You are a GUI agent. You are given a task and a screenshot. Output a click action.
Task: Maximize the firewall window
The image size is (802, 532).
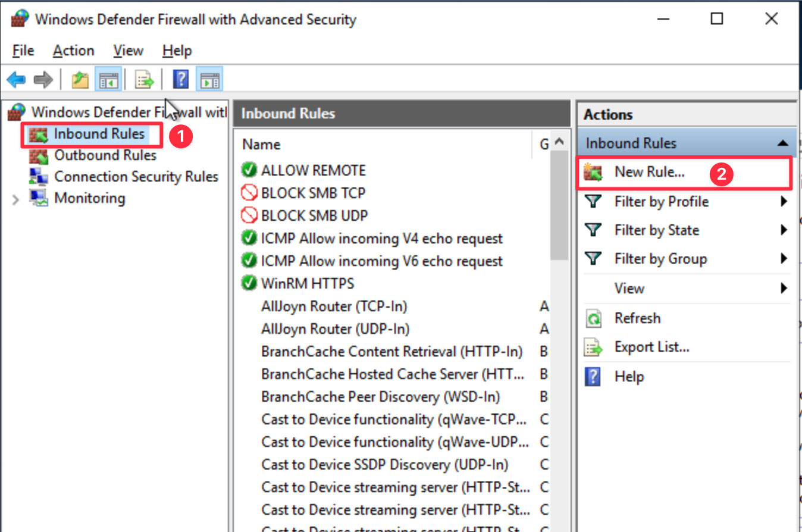coord(717,18)
